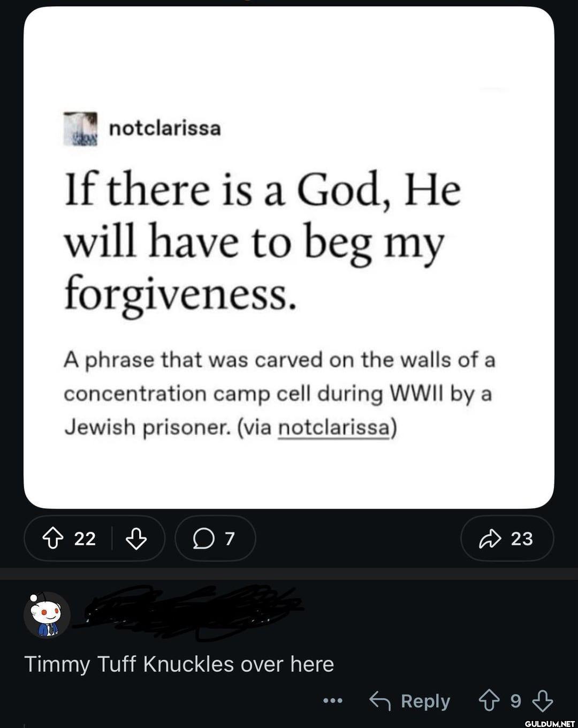Tap the comment's score of 9
Screen dimensions: 578x728
tap(515, 701)
